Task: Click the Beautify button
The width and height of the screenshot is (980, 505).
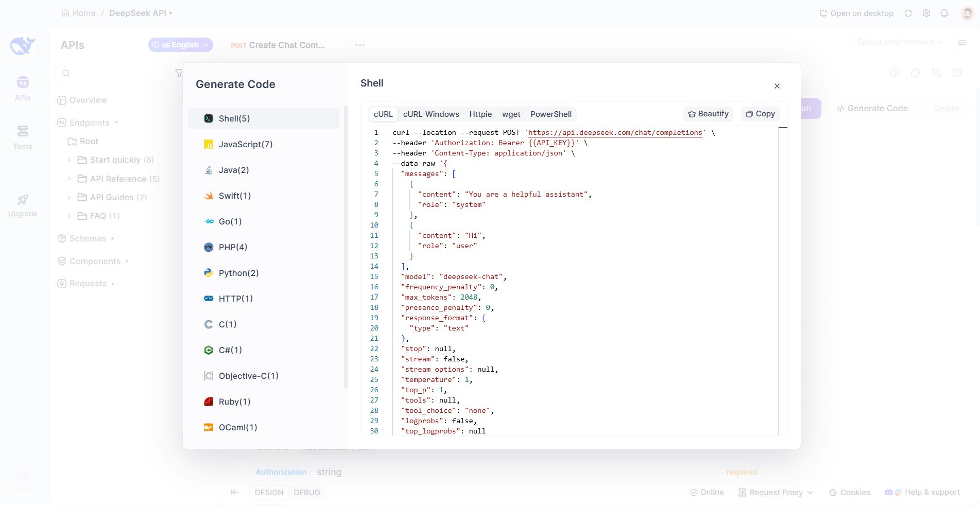Action: coord(709,114)
